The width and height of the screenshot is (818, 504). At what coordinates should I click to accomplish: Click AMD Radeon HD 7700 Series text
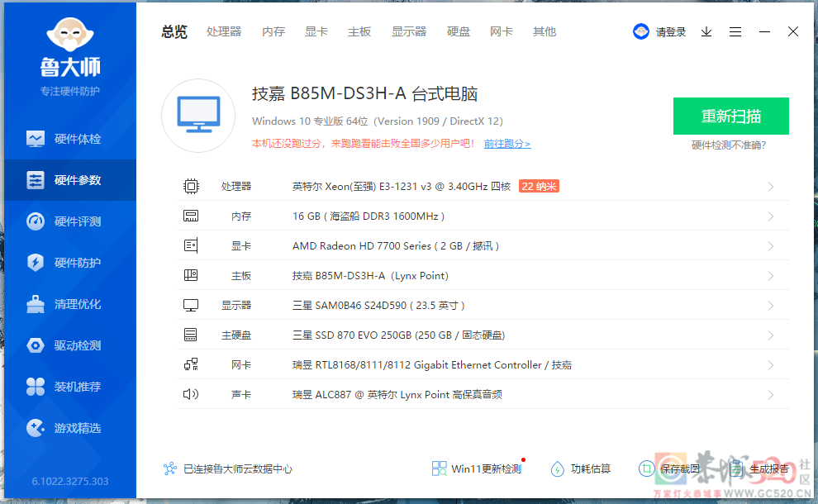tap(396, 245)
